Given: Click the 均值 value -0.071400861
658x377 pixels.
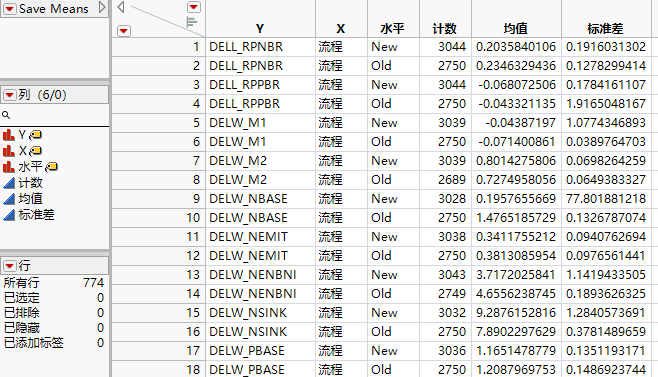Looking at the screenshot, I should (x=517, y=141).
